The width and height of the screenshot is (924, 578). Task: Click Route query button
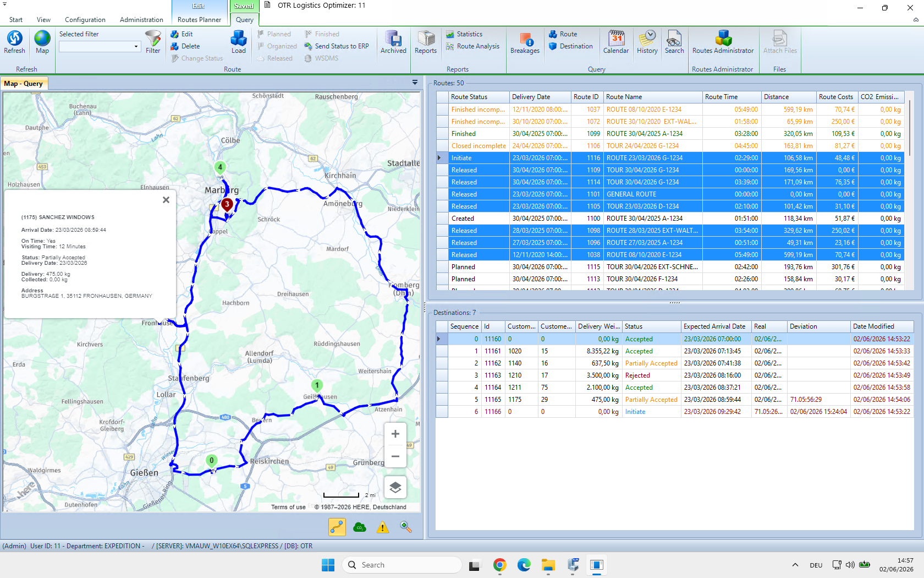pyautogui.click(x=563, y=34)
